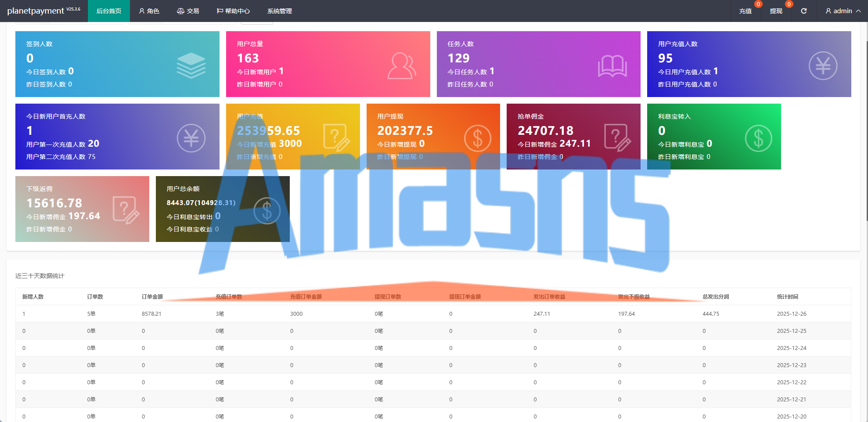Viewport: 868px width, 422px height.
Task: Click the book icon on 任务人数 card
Action: 612,66
